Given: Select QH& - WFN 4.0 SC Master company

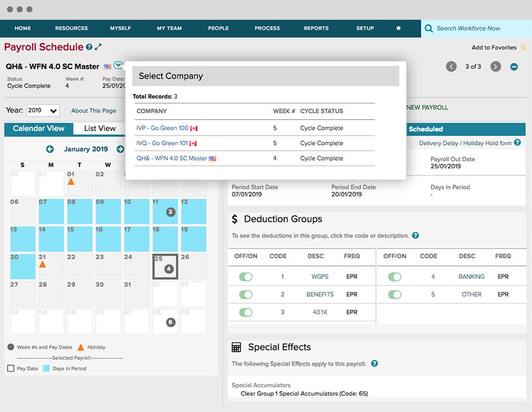Looking at the screenshot, I should [172, 158].
